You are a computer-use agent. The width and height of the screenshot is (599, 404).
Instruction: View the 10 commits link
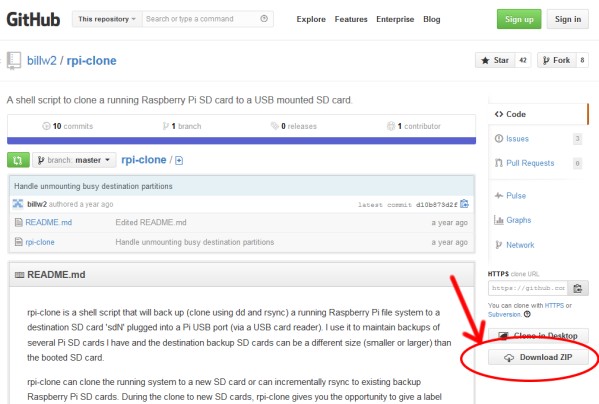68,126
